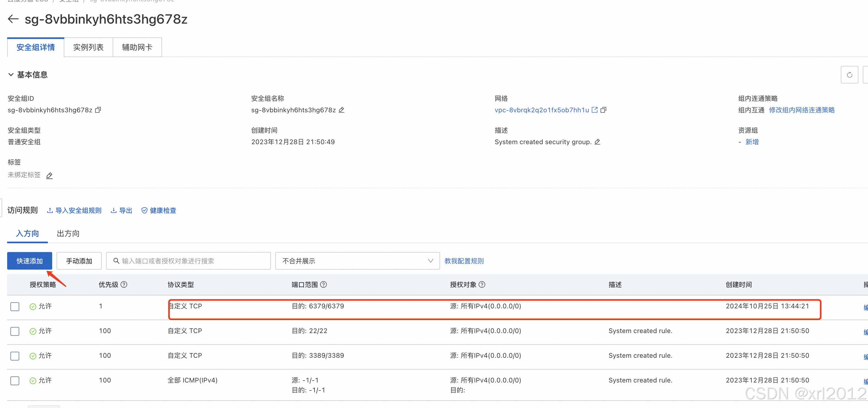This screenshot has width=868, height=408.
Task: Run the 健康检查 health check
Action: click(158, 211)
